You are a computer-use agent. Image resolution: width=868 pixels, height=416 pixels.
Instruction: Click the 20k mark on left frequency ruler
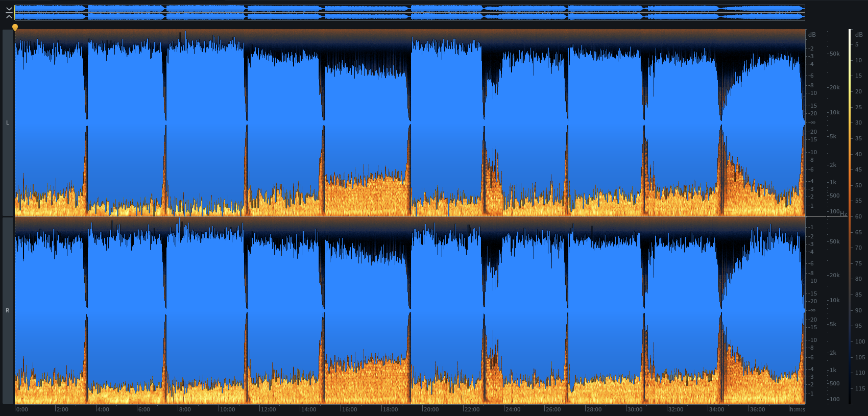[834, 87]
